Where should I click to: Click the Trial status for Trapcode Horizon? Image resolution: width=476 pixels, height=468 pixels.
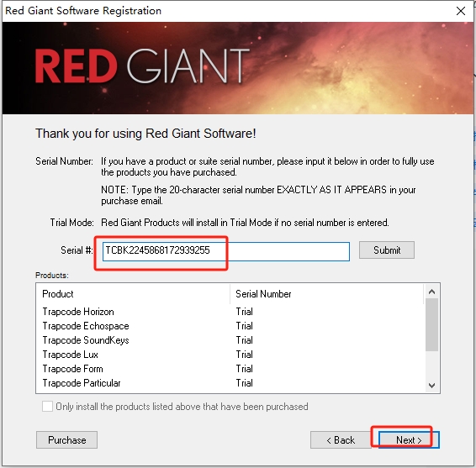point(245,312)
